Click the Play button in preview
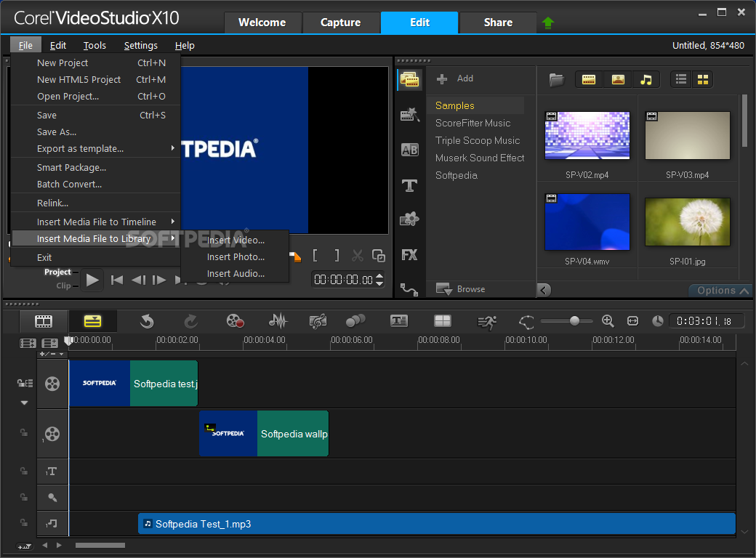Screen dimensions: 756x558 pyautogui.click(x=92, y=280)
